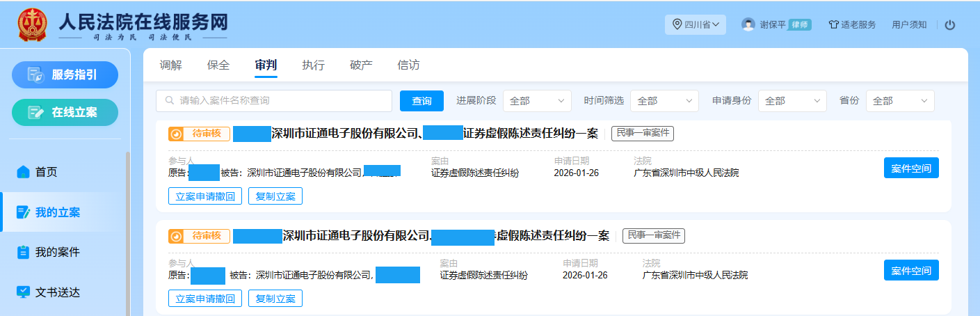Click the 适老服务 shirt icon
Screen dimensions: 980x316
point(833,24)
